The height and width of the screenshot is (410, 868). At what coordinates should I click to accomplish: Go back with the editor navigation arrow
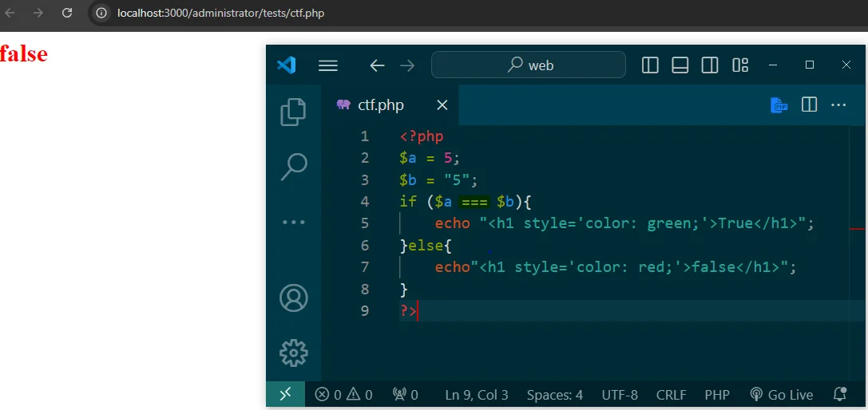pos(377,66)
